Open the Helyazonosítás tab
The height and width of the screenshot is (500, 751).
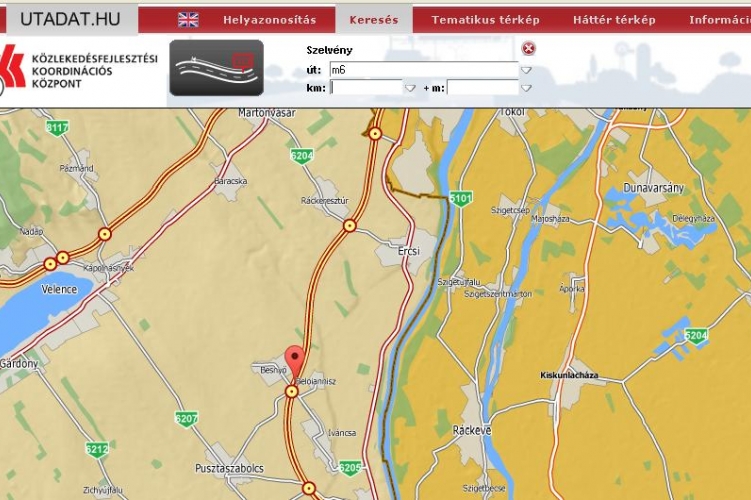click(x=269, y=20)
